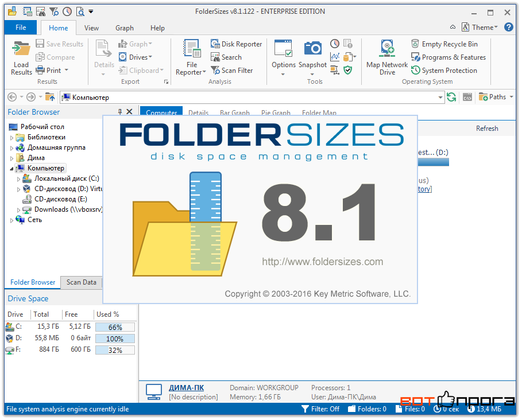The image size is (522, 420).
Task: Open Programs & Features
Action: pyautogui.click(x=448, y=57)
